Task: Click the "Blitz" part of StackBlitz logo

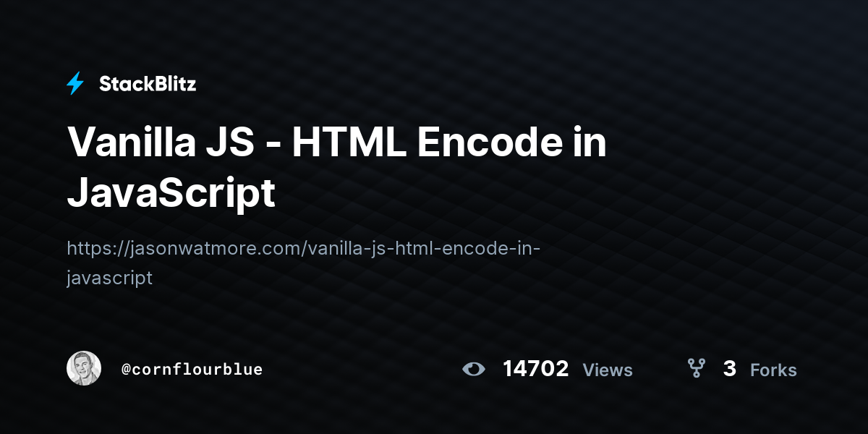Action: point(174,84)
